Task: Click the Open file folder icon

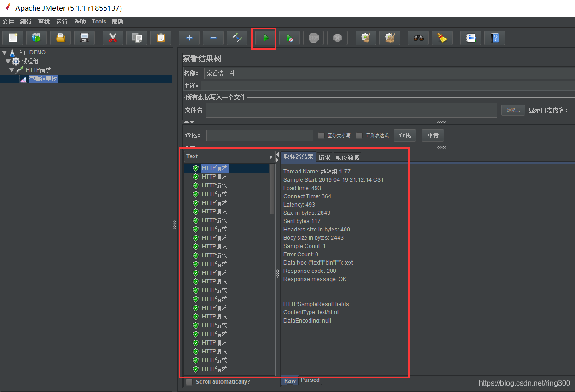Action: pyautogui.click(x=60, y=38)
